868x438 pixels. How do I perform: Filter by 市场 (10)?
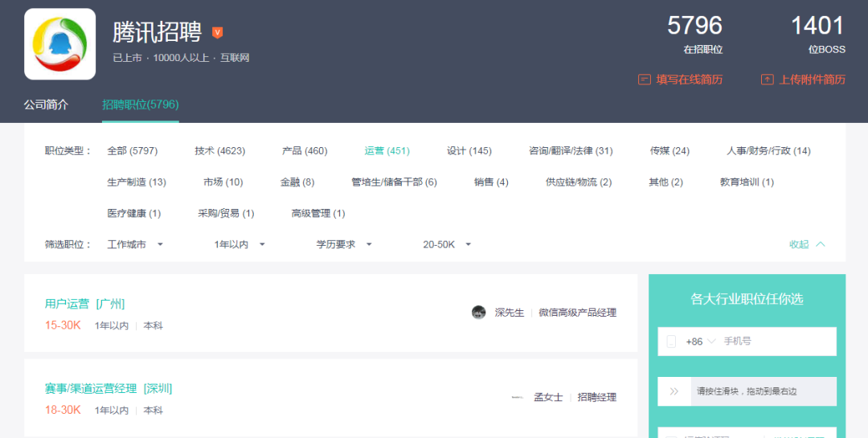pyautogui.click(x=223, y=182)
